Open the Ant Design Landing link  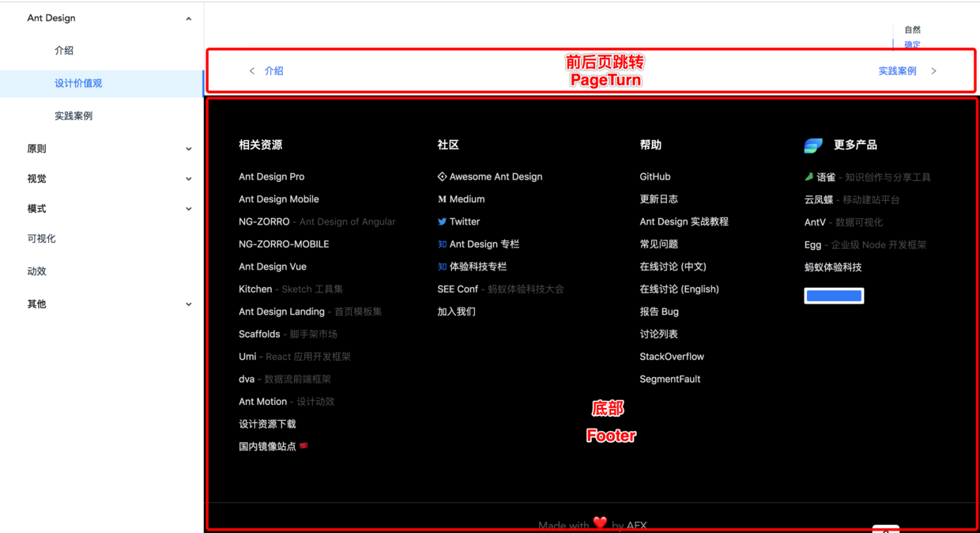click(310, 312)
